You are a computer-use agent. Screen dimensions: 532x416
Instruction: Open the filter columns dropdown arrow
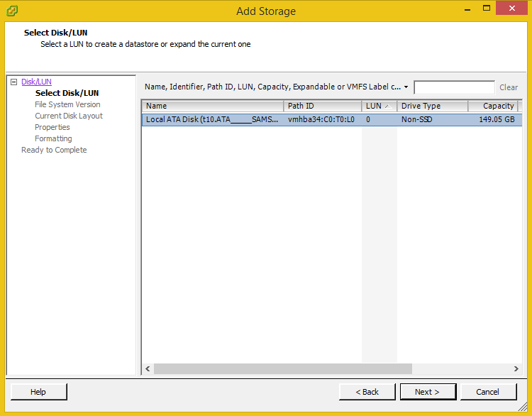coord(406,87)
